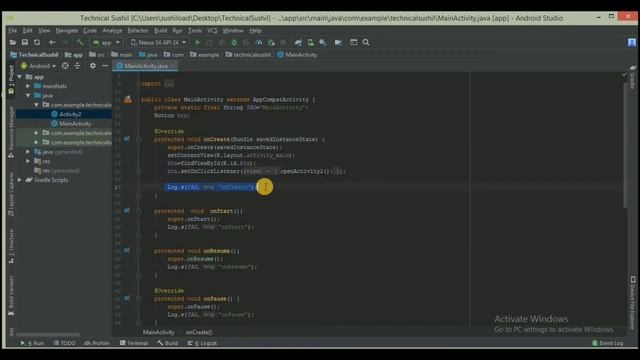Expand the java (generated) folder
Viewport: 640px width, 360px height.
(28, 152)
